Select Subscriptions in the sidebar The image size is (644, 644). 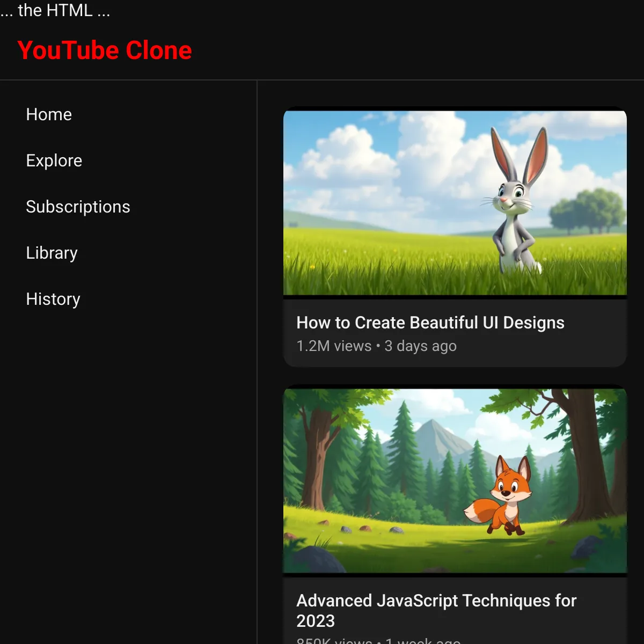pyautogui.click(x=78, y=207)
